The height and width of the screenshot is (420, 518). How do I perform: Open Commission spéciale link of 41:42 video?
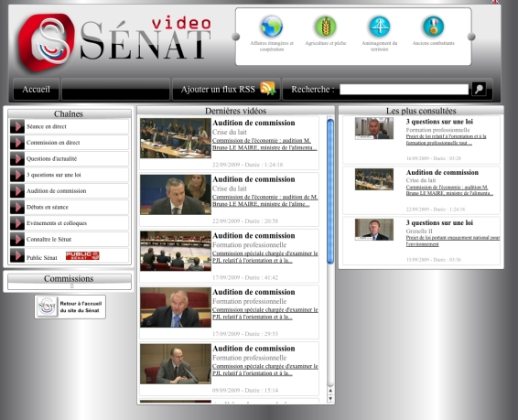tap(264, 257)
